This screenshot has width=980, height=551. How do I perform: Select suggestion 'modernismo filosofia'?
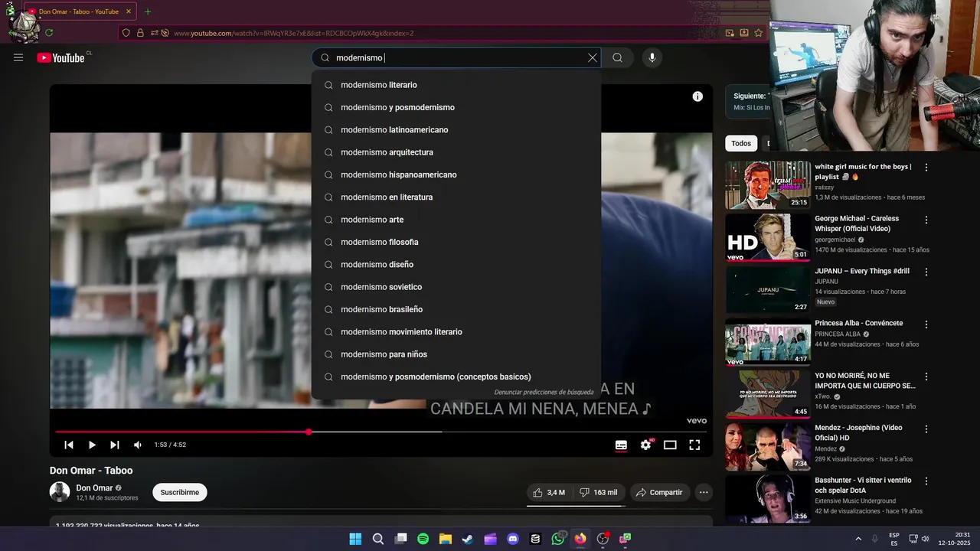456,242
